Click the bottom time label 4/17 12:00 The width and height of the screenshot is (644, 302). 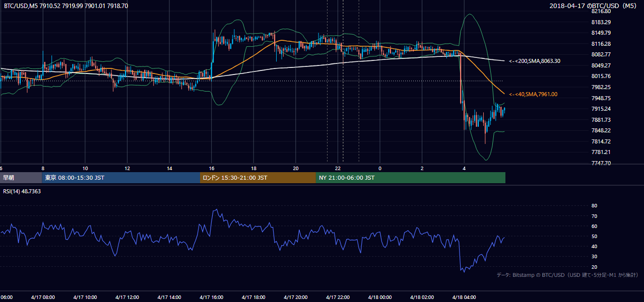127,297
